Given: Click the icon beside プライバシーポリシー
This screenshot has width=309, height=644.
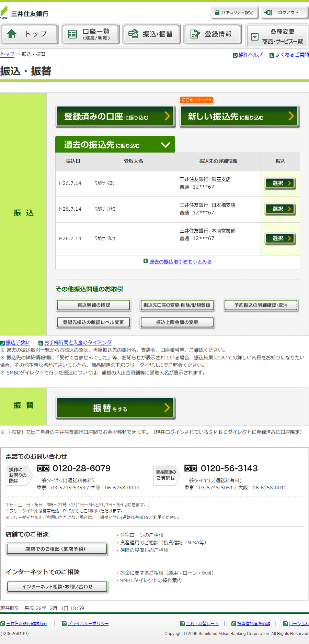Looking at the screenshot, I should [64, 624].
